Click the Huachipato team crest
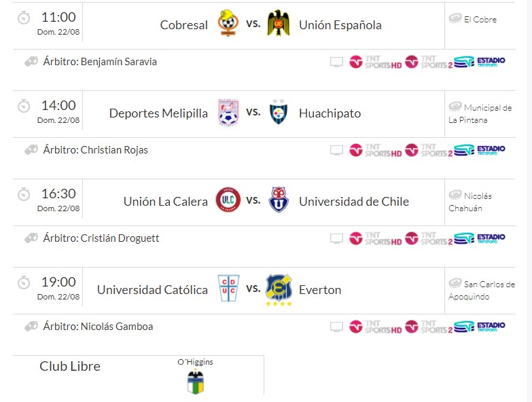 tap(279, 112)
